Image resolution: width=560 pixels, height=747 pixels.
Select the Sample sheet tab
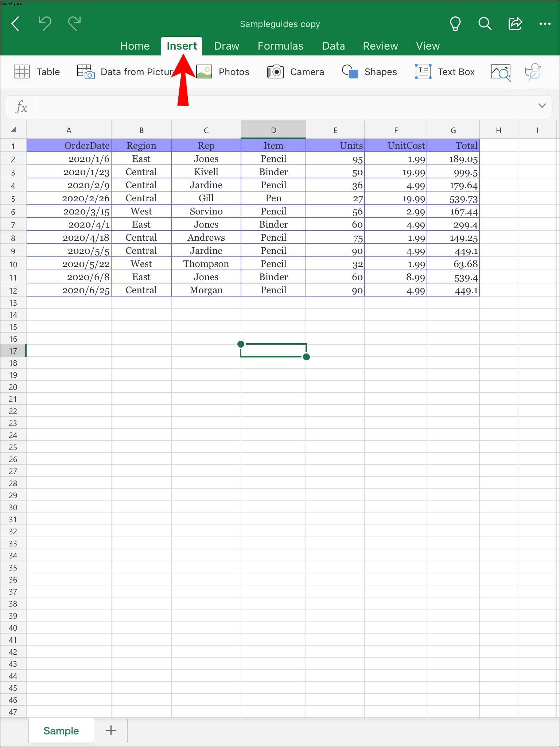tap(61, 731)
